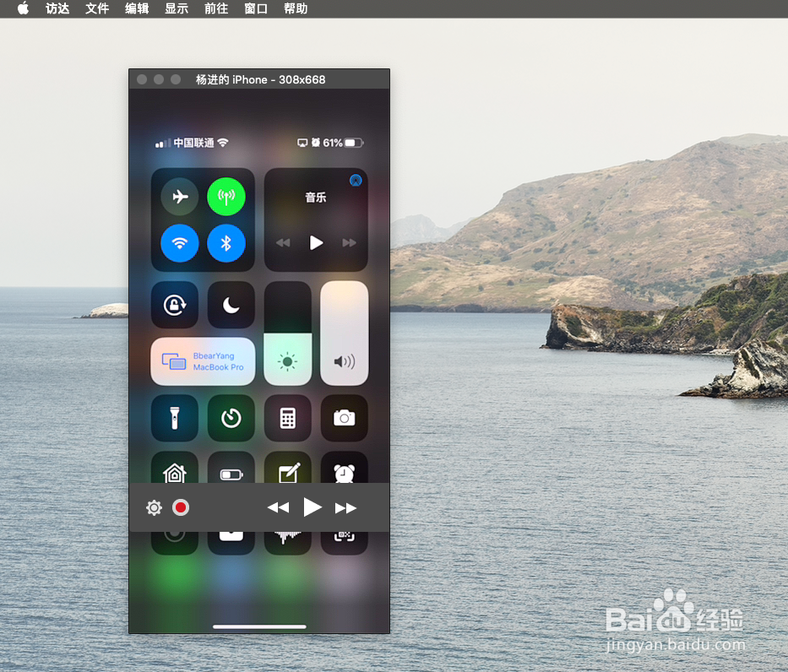This screenshot has height=672, width=788.
Task: Click play in the mirroring toolbar
Action: click(x=312, y=507)
